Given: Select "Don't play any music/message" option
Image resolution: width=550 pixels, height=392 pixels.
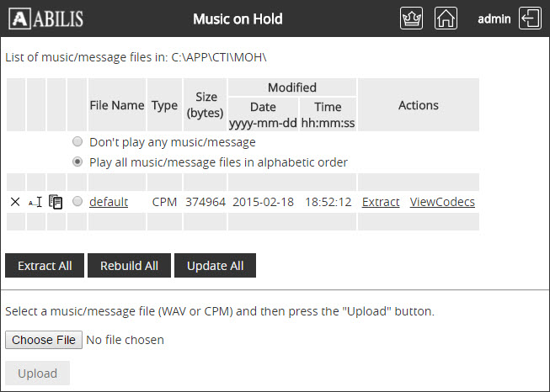Looking at the screenshot, I should tap(77, 142).
